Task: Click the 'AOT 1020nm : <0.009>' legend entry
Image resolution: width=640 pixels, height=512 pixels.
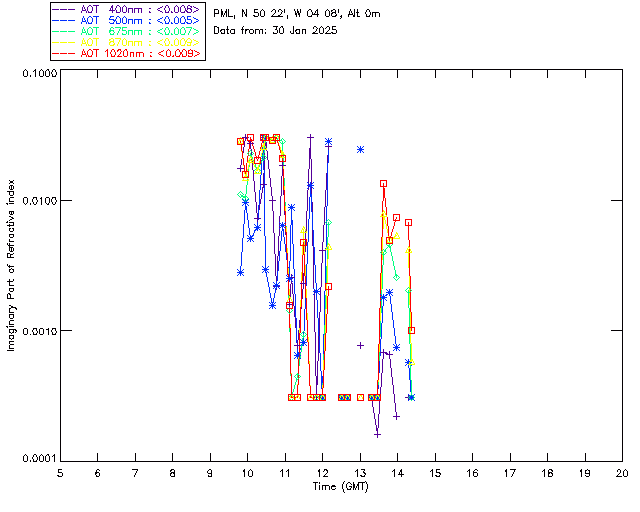Action: (x=126, y=53)
